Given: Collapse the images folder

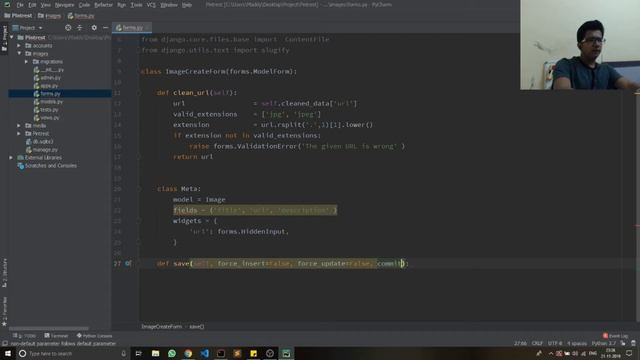Looking at the screenshot, I should [19, 53].
